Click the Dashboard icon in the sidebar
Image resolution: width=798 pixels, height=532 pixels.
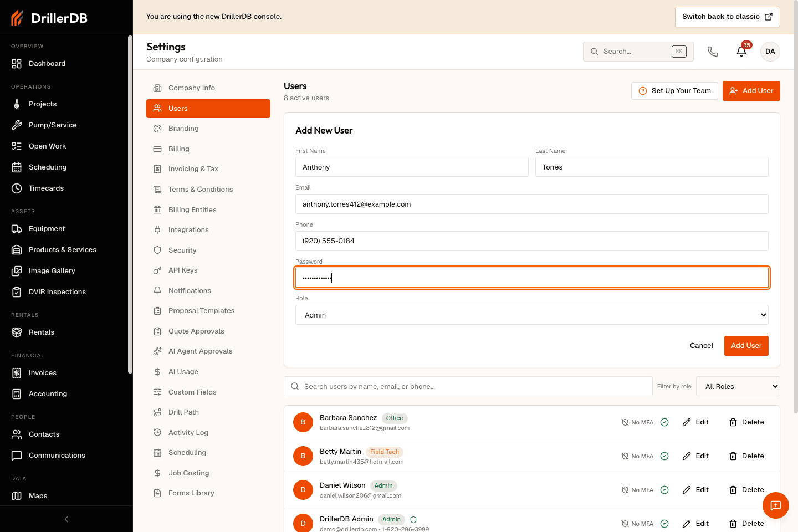[17, 64]
